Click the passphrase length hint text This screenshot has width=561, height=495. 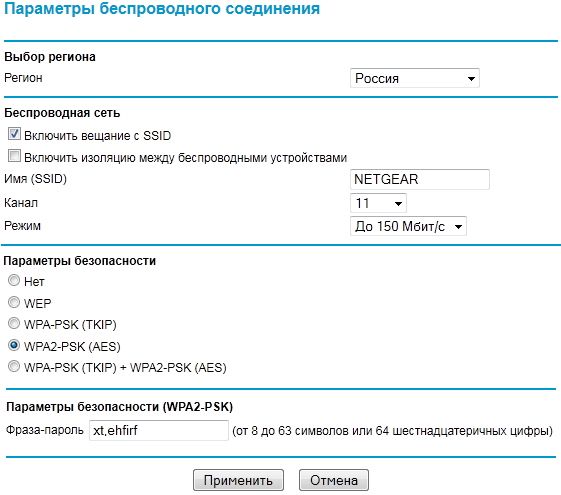click(x=392, y=431)
